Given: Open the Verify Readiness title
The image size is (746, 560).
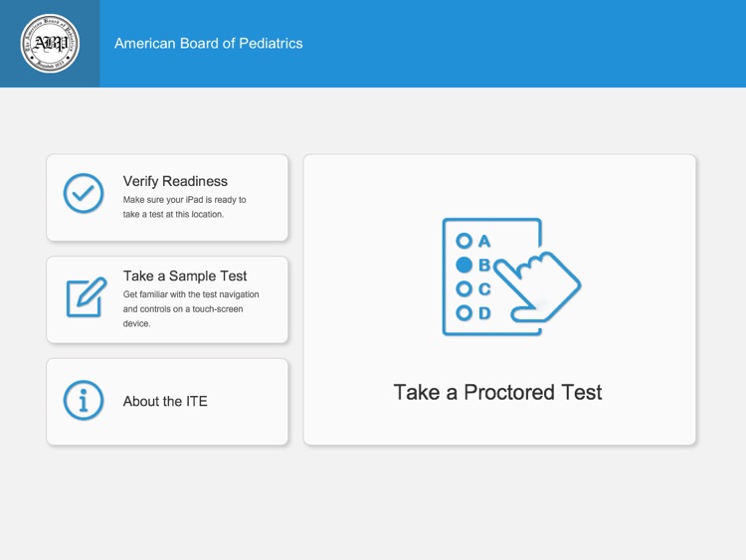Looking at the screenshot, I should (175, 181).
